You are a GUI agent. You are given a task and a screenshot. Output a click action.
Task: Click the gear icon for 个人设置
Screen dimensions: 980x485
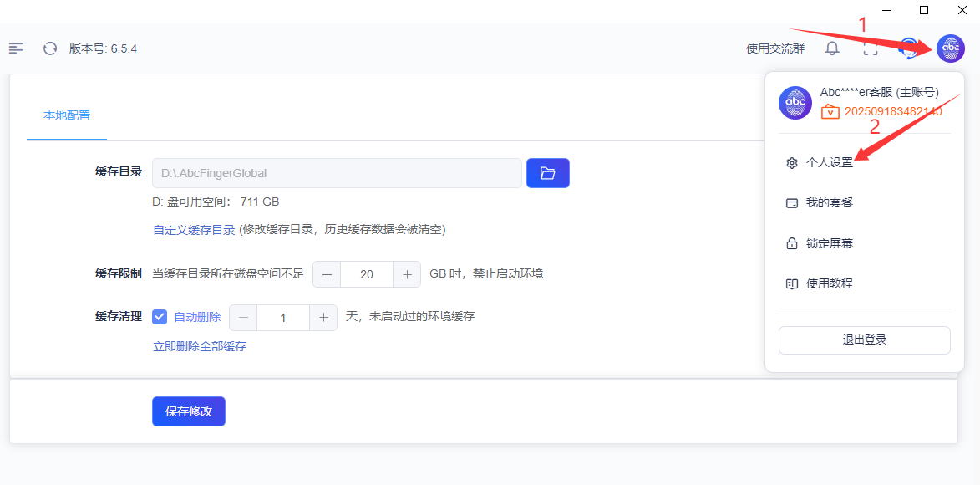pyautogui.click(x=792, y=163)
